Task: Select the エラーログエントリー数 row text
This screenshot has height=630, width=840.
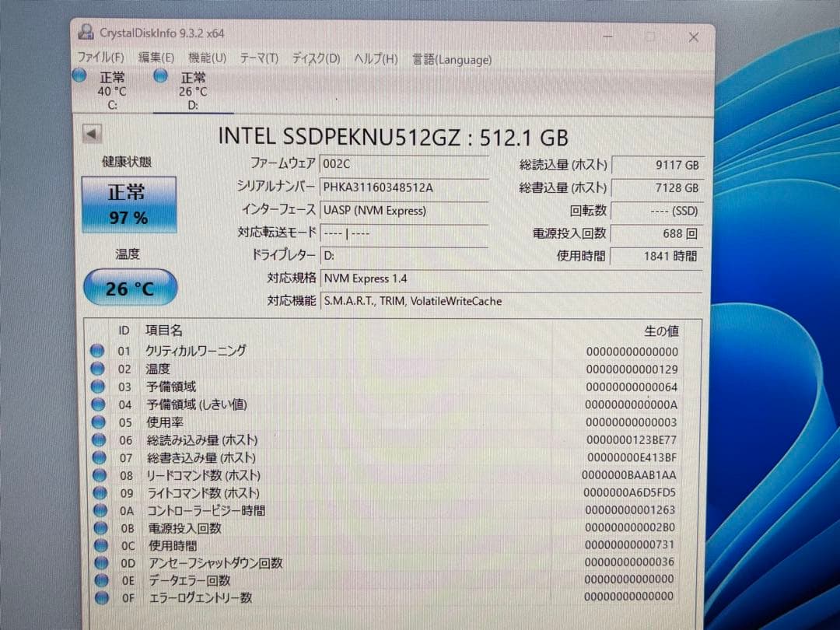Action: [201, 598]
